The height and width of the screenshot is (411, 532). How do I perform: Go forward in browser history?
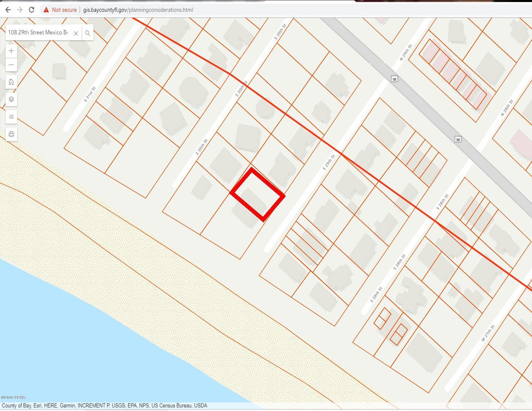[x=20, y=10]
